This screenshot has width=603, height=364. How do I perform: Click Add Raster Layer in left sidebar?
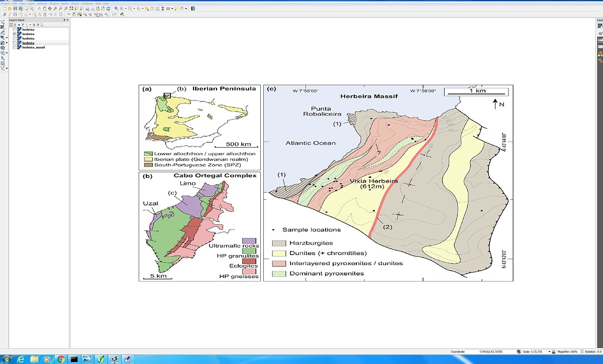3,27
